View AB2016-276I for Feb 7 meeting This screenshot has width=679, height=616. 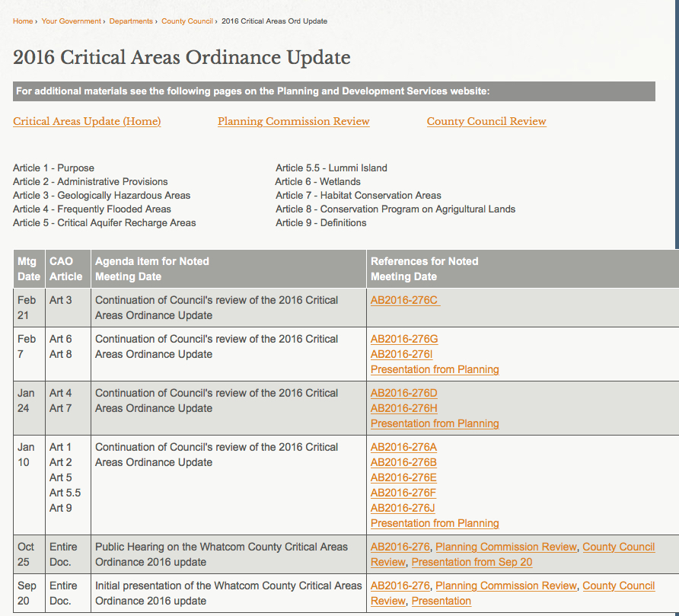(x=400, y=354)
